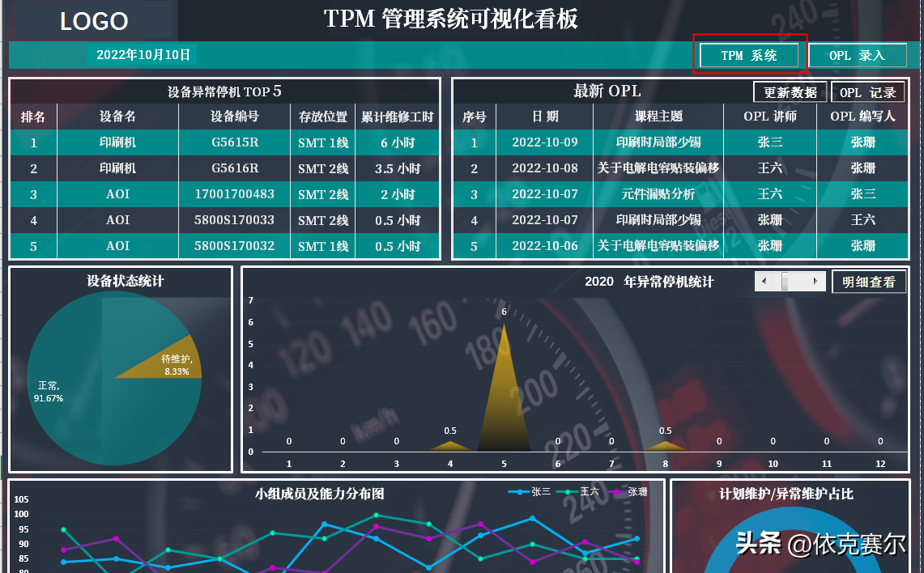Select the OPL date 2022-10-08

(x=545, y=168)
